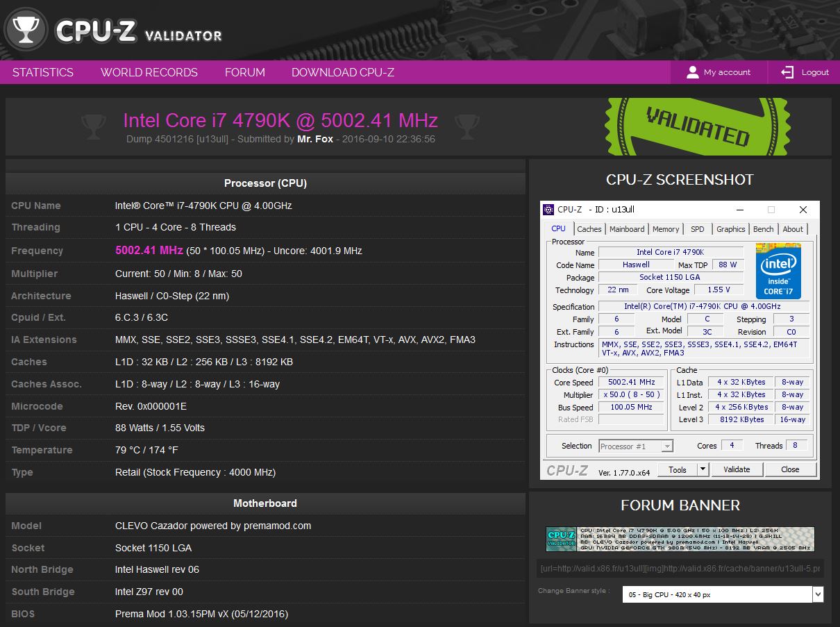Image resolution: width=840 pixels, height=627 pixels.
Task: Switch to the Caches tab
Action: pyautogui.click(x=589, y=229)
